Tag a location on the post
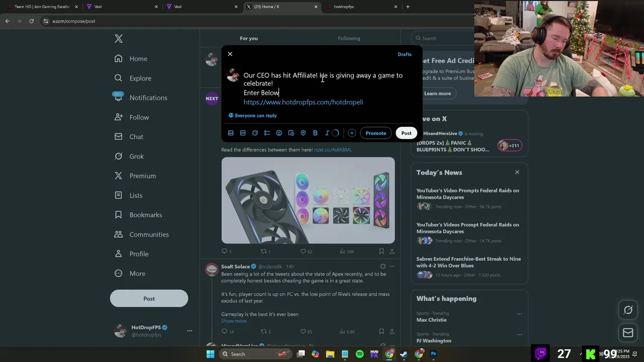Image resolution: width=644 pixels, height=362 pixels. pos(303,133)
